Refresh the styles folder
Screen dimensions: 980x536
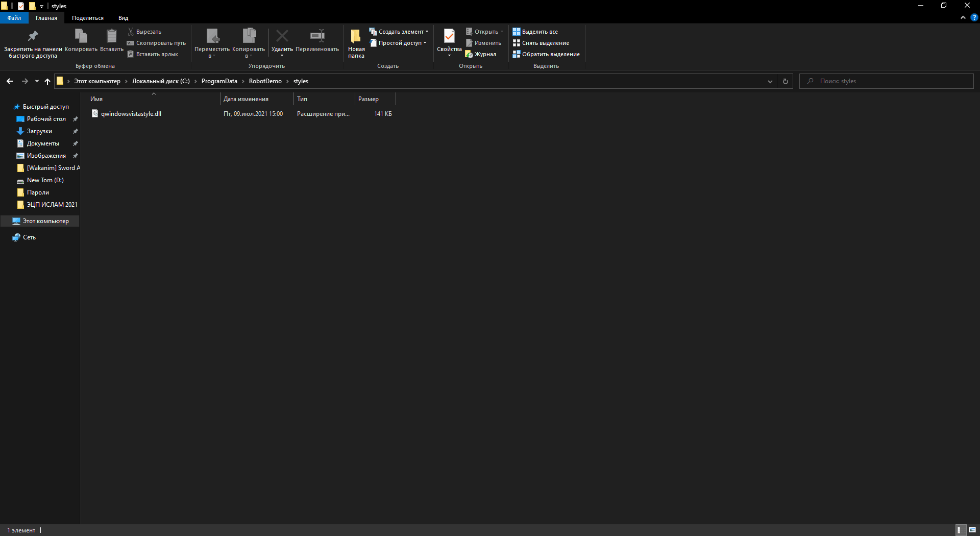[x=786, y=81]
